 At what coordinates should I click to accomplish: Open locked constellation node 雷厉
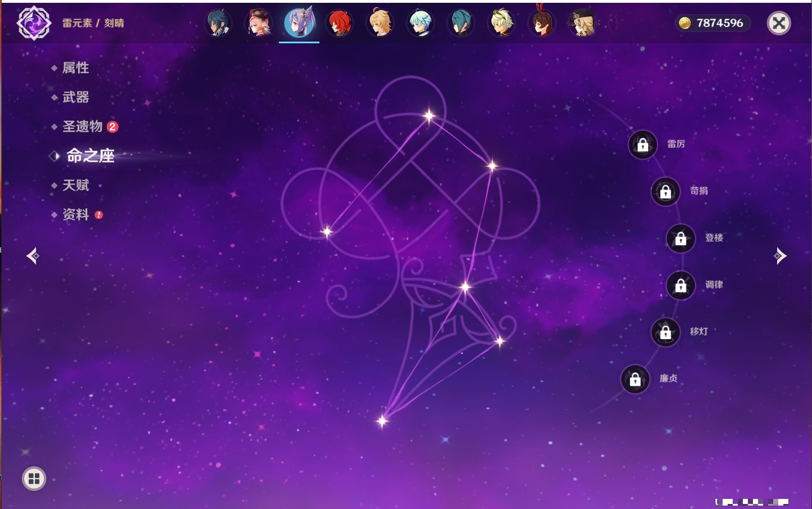tap(643, 145)
